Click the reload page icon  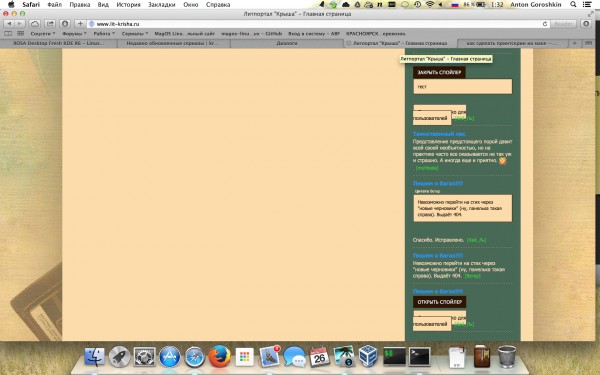pyautogui.click(x=545, y=24)
